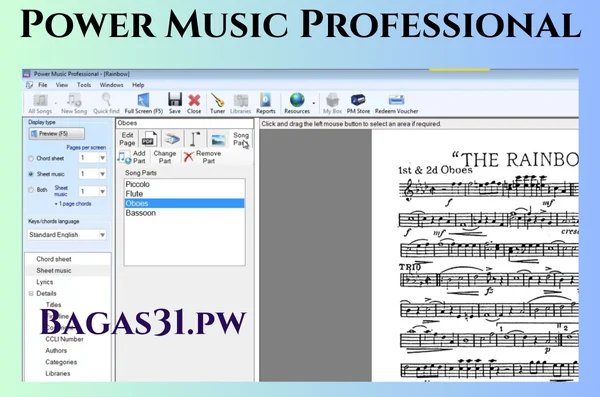Click the scanner icon in part toolbar

click(x=172, y=139)
